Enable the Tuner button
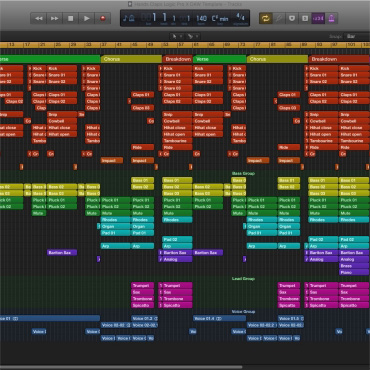The width and height of the screenshot is (370, 370). pos(292,18)
